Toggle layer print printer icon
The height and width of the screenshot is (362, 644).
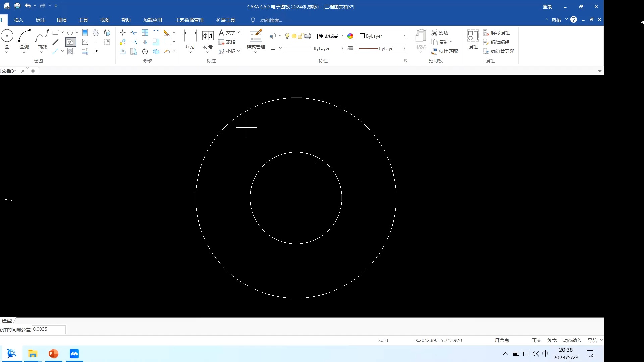[308, 36]
